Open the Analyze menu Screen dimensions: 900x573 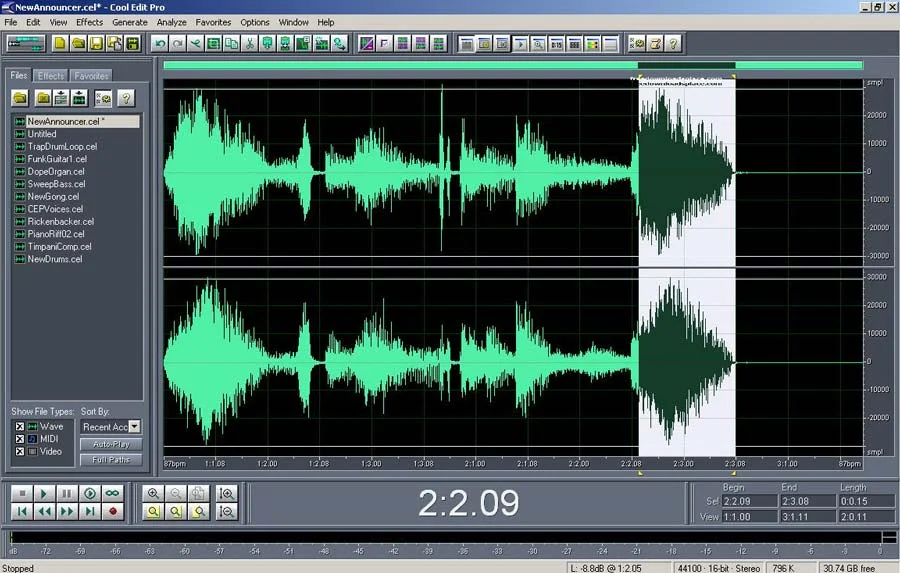point(172,22)
